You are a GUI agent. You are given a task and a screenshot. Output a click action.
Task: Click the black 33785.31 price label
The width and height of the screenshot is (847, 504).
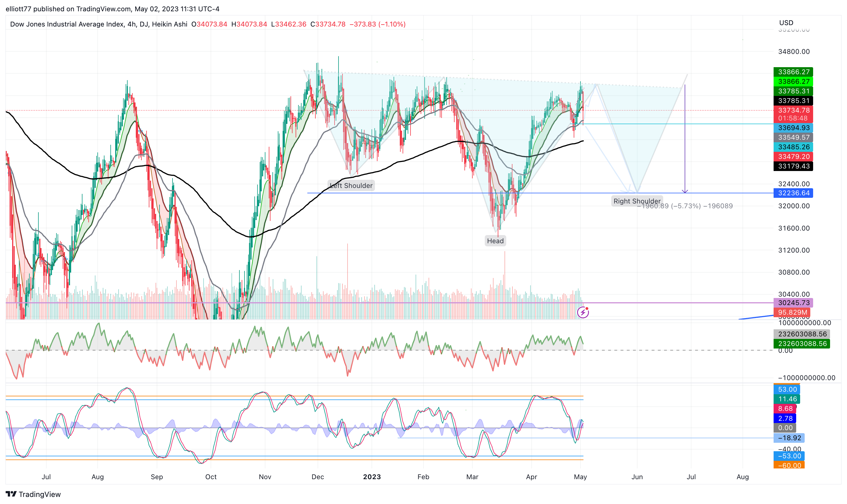793,100
